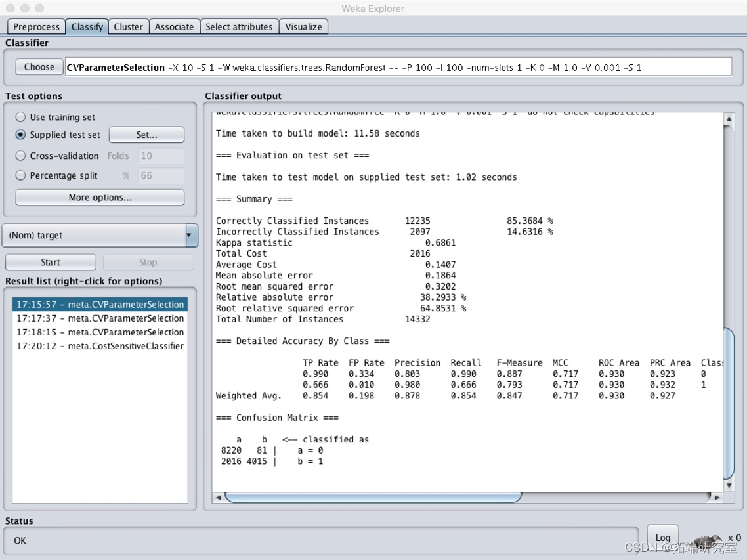Select Use training set option
The width and height of the screenshot is (747, 560).
point(20,118)
